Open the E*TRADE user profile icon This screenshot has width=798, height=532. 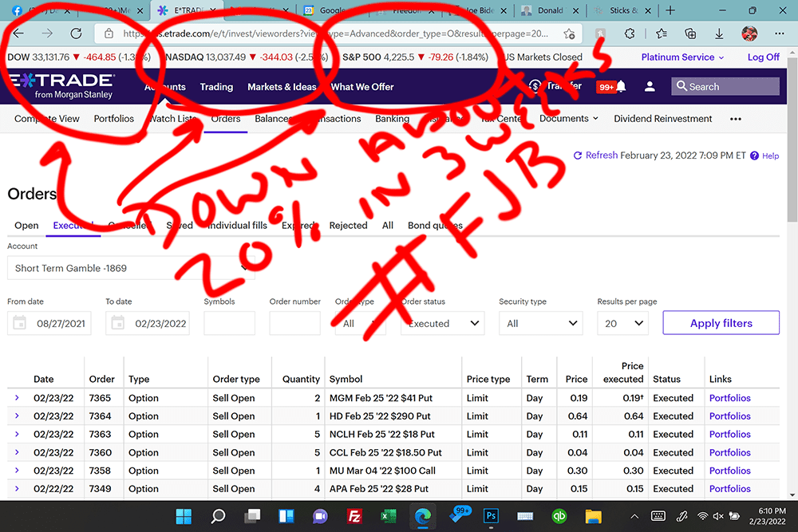650,87
